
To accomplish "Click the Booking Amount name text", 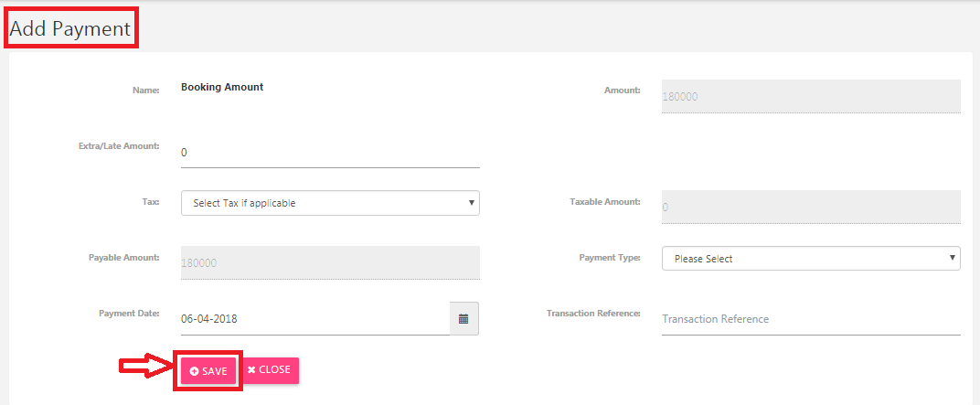I will (222, 88).
